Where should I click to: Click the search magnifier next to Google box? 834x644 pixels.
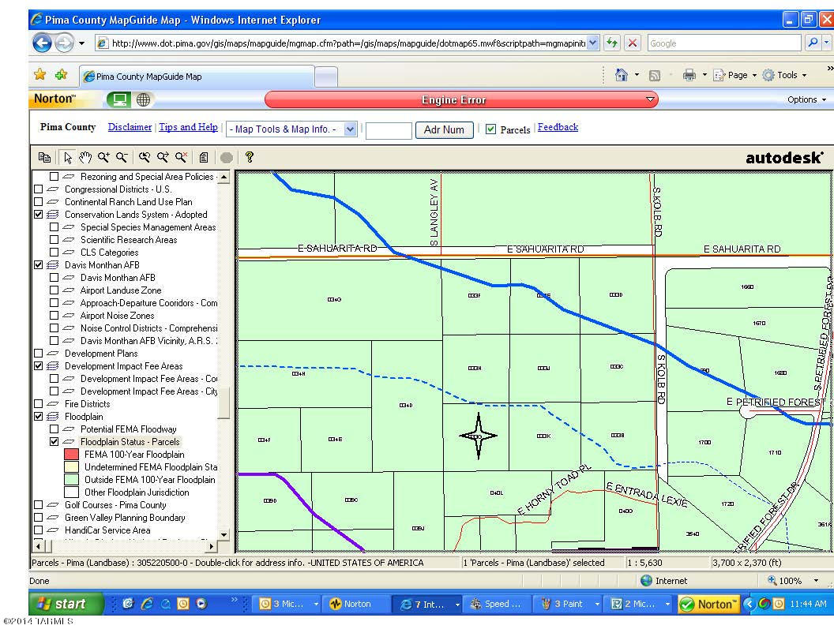[x=812, y=43]
